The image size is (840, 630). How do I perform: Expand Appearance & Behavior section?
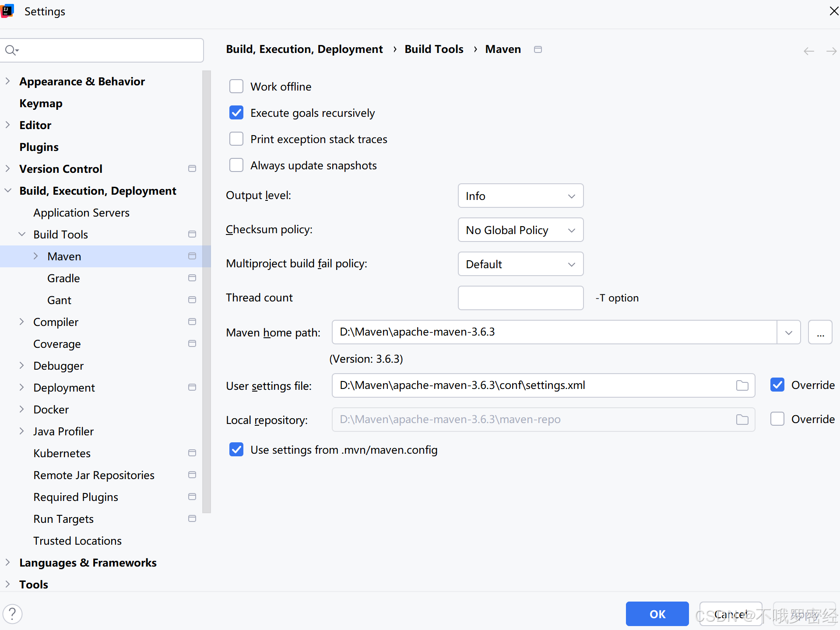(x=7, y=81)
